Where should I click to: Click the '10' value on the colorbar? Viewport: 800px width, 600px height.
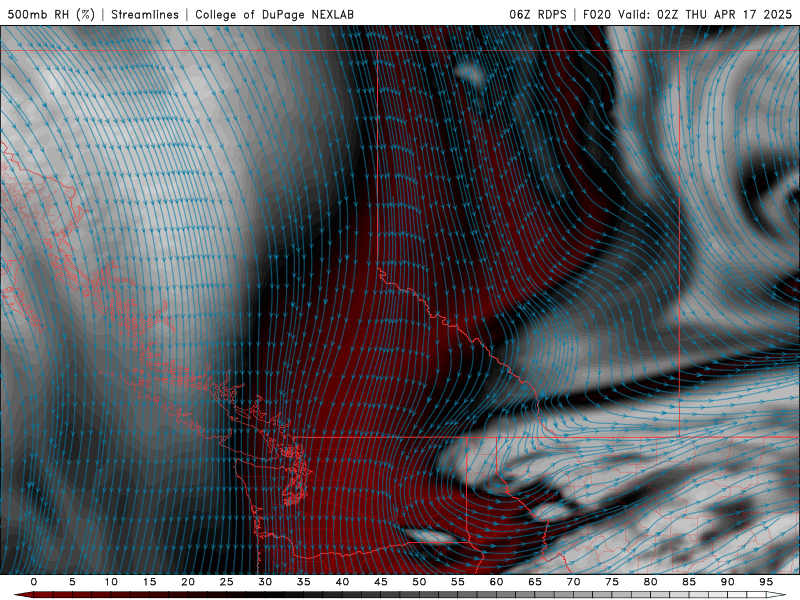tap(111, 582)
